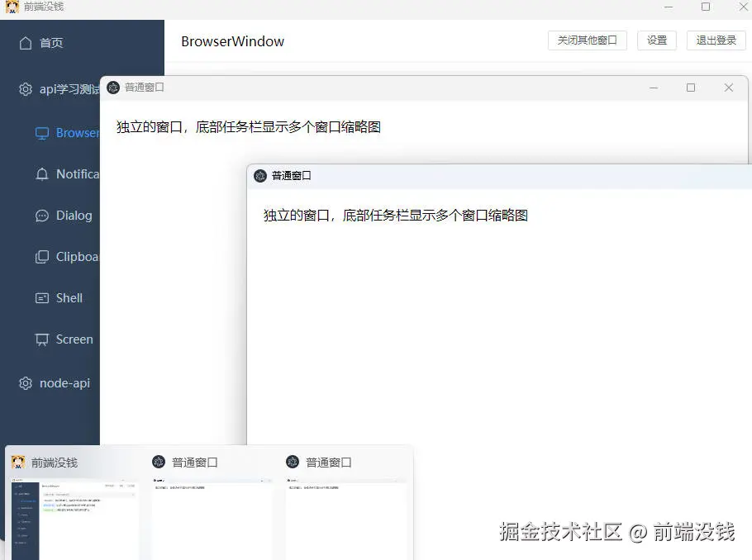Click the 关闭其他窗口 button
This screenshot has width=752, height=560.
[x=587, y=40]
